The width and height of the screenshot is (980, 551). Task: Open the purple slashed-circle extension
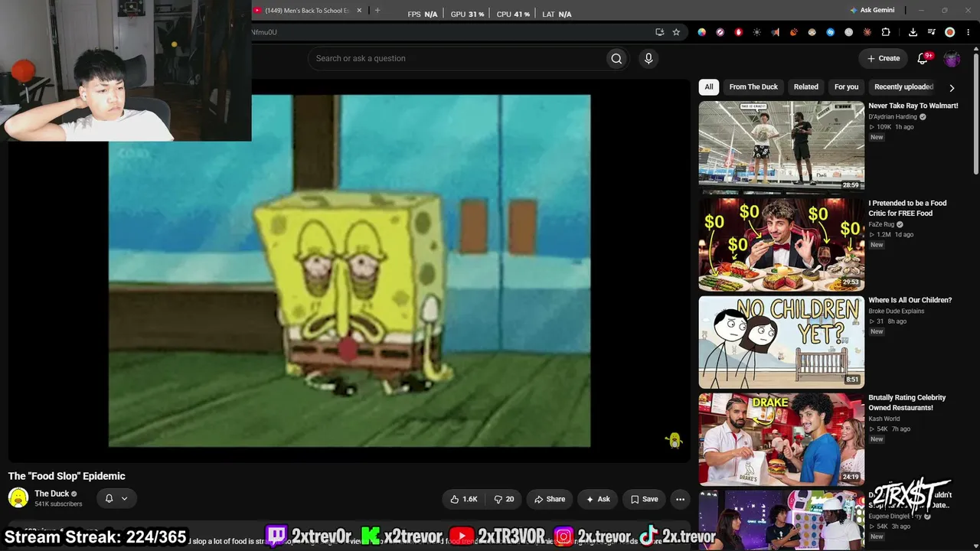pos(720,32)
